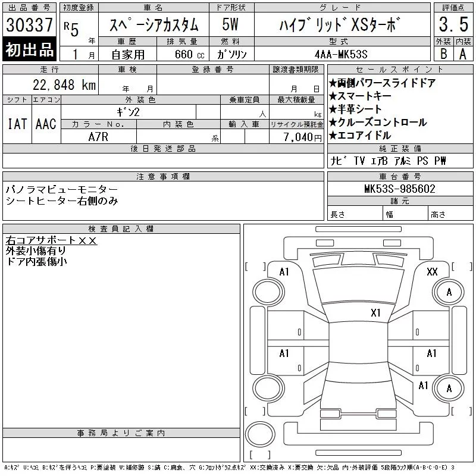
Task: Click the air conditioner value AAC
Action: pos(46,124)
